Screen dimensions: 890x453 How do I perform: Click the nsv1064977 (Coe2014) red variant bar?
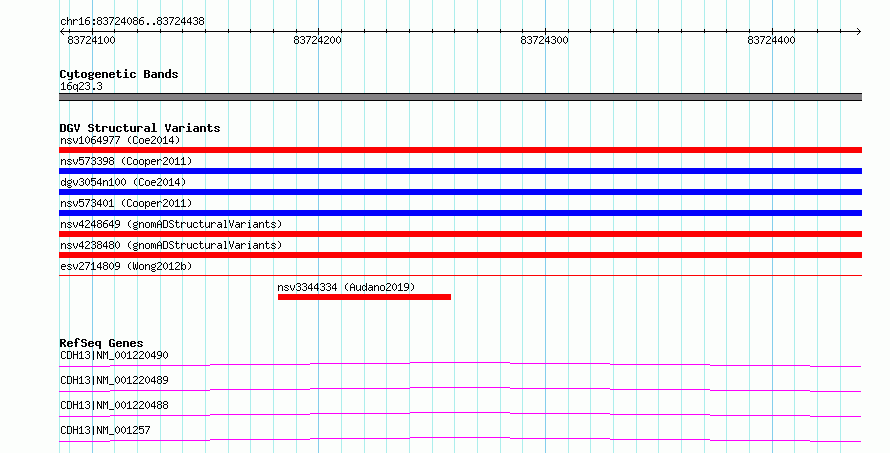[460, 150]
